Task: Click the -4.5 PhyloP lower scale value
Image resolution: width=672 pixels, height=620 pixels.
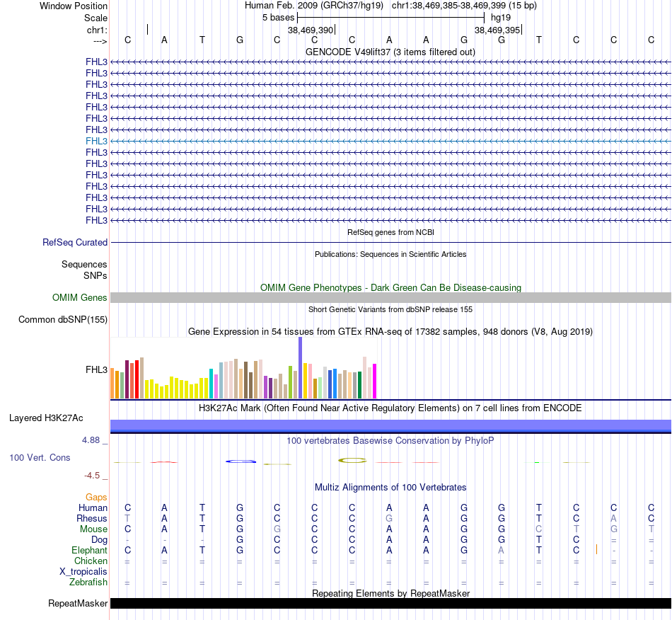Action: [x=92, y=475]
